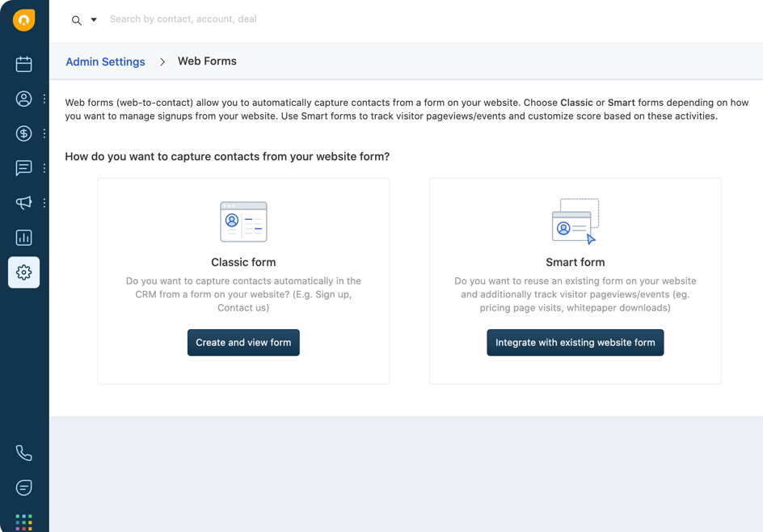
Task: Open the app switcher grid icon
Action: coord(24,521)
